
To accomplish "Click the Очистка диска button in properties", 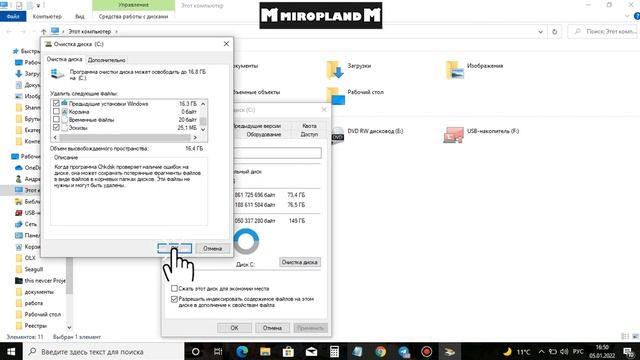I will point(300,262).
